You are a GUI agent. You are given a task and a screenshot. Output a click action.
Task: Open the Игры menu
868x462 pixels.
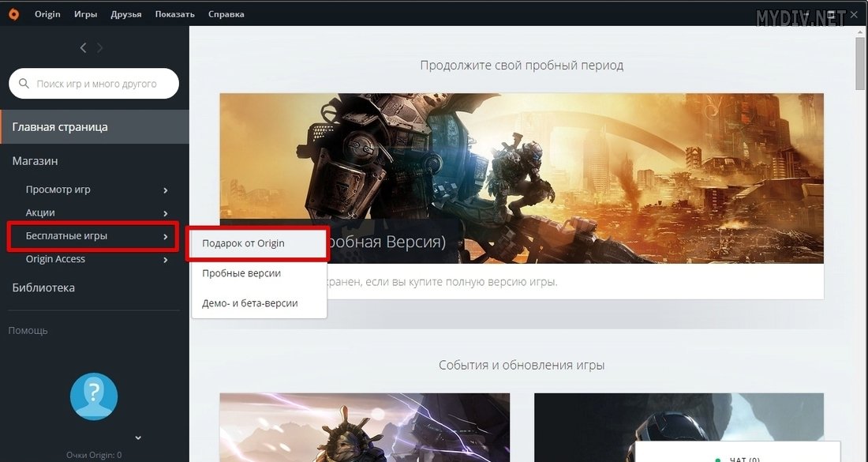[x=86, y=14]
